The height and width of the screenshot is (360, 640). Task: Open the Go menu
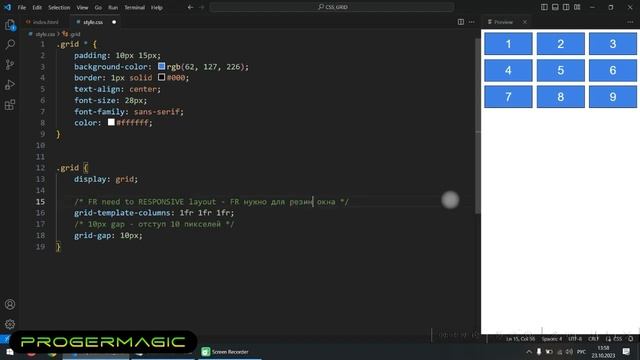pos(98,7)
